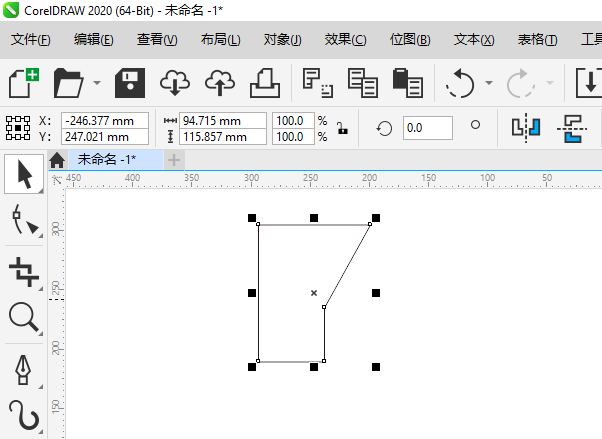Open the undo history dropdown arrow
The width and height of the screenshot is (602, 439).
[489, 83]
